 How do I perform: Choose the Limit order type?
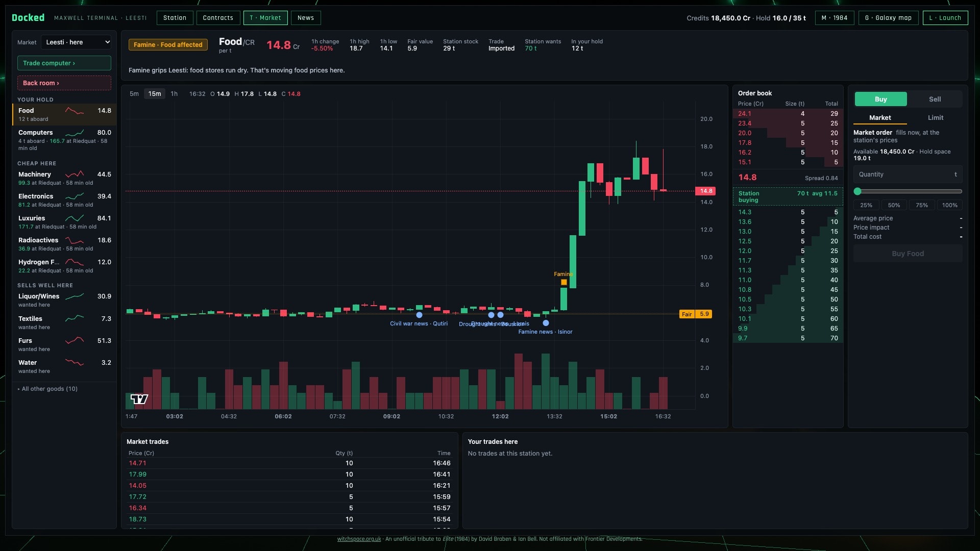tap(936, 118)
